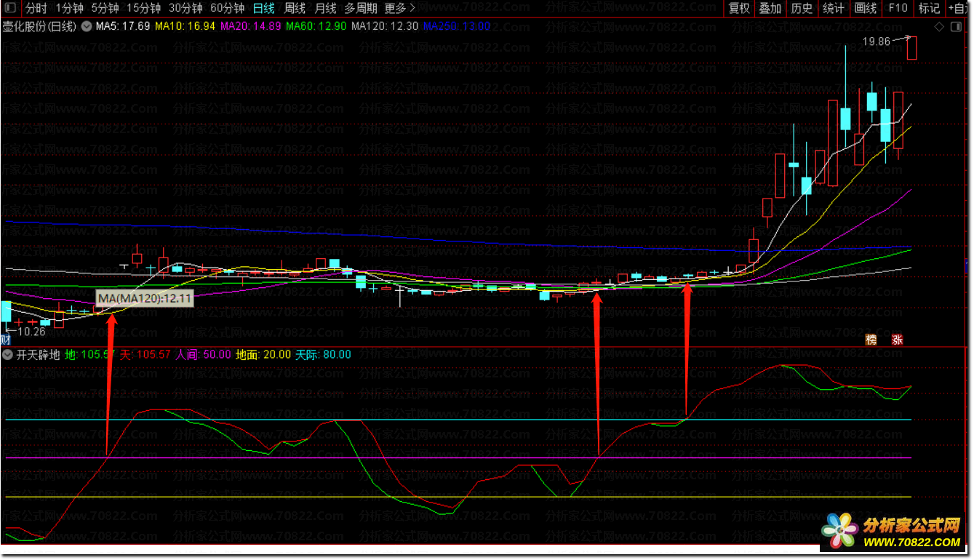Switch to 30分钟 period
Viewport: 974px width, 560px height.
tap(185, 9)
